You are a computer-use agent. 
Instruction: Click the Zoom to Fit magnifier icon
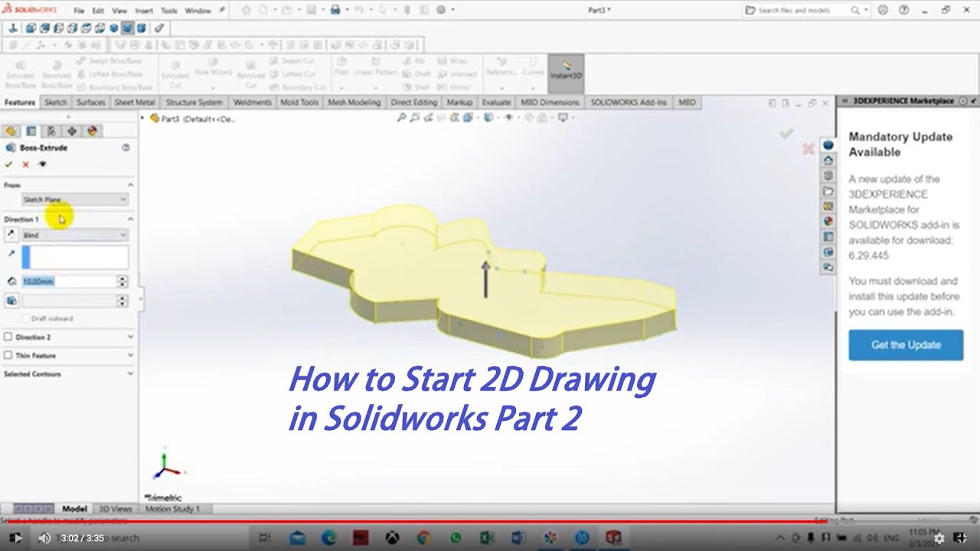[401, 118]
